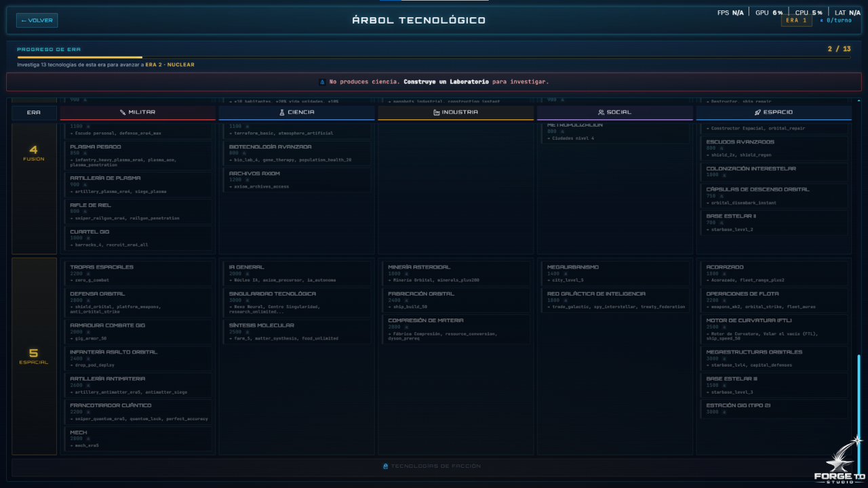Select the Era 5 Espacial row label

[34, 356]
